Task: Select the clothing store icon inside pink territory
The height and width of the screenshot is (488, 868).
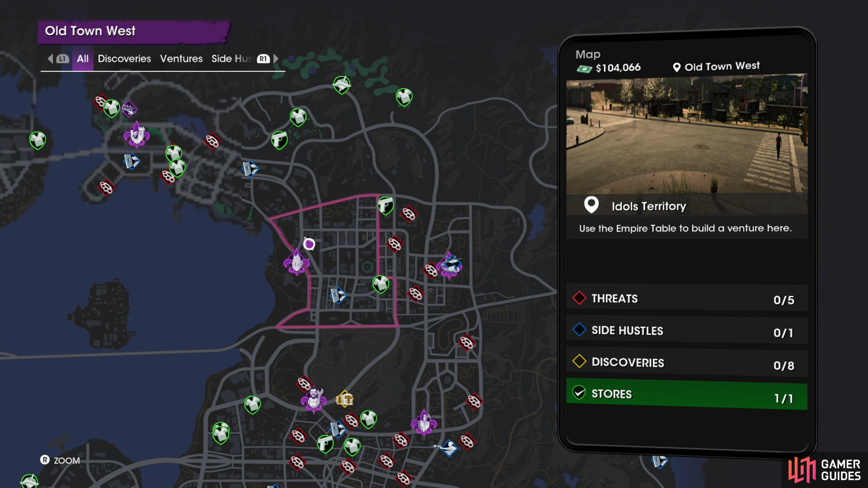Action: (x=381, y=284)
